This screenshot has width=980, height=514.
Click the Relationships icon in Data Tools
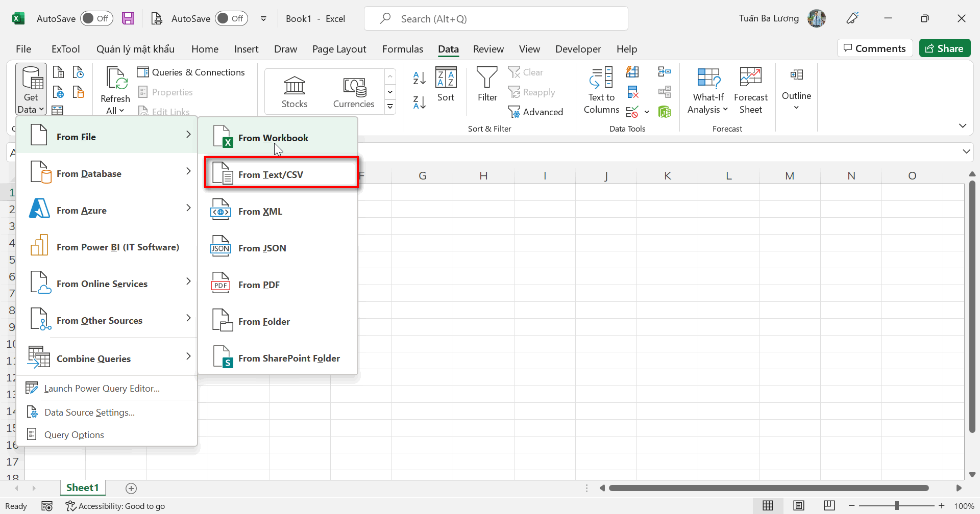pos(665,92)
